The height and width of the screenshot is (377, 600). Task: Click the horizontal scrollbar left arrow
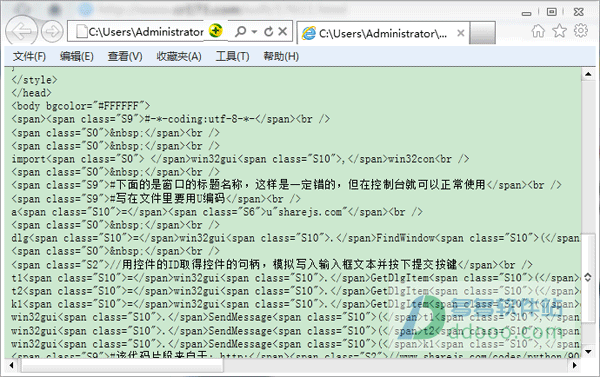coord(11,366)
